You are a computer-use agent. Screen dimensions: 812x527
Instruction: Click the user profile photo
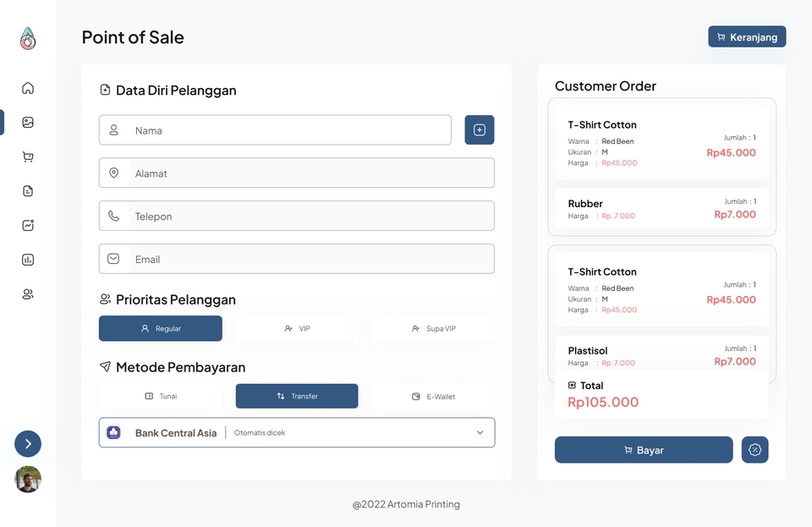[x=28, y=479]
